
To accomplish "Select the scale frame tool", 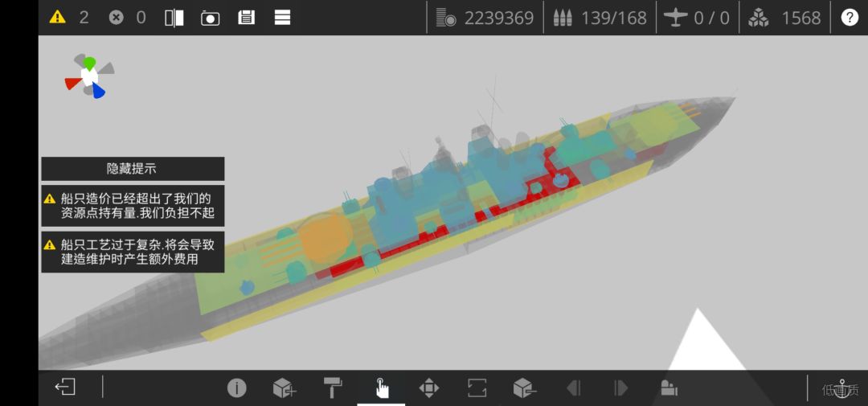I will 477,388.
